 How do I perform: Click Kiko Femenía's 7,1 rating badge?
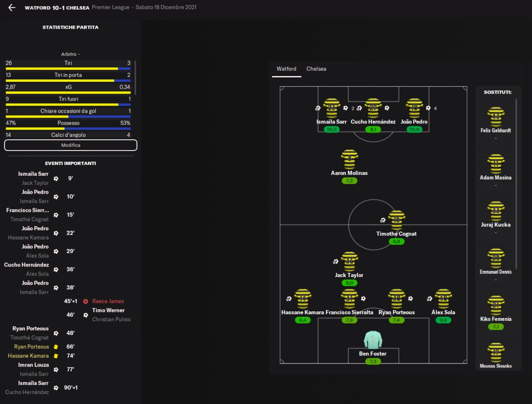[496, 327]
